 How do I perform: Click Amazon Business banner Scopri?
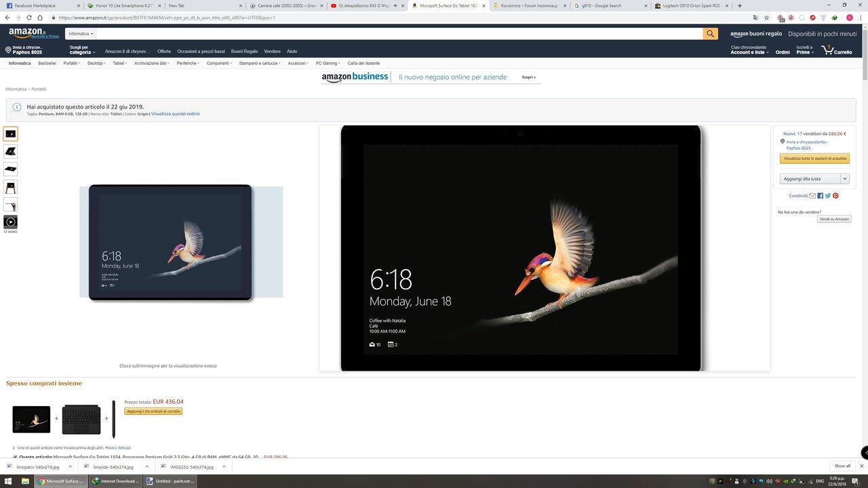point(529,77)
